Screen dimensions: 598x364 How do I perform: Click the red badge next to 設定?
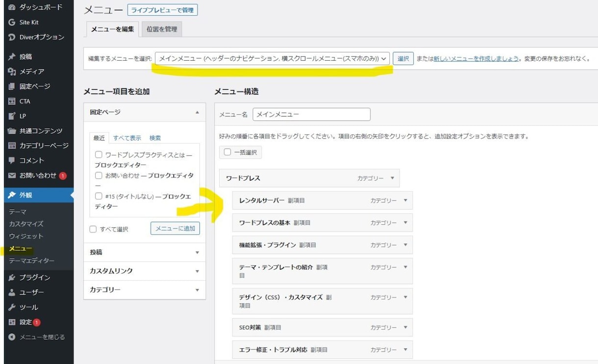37,322
